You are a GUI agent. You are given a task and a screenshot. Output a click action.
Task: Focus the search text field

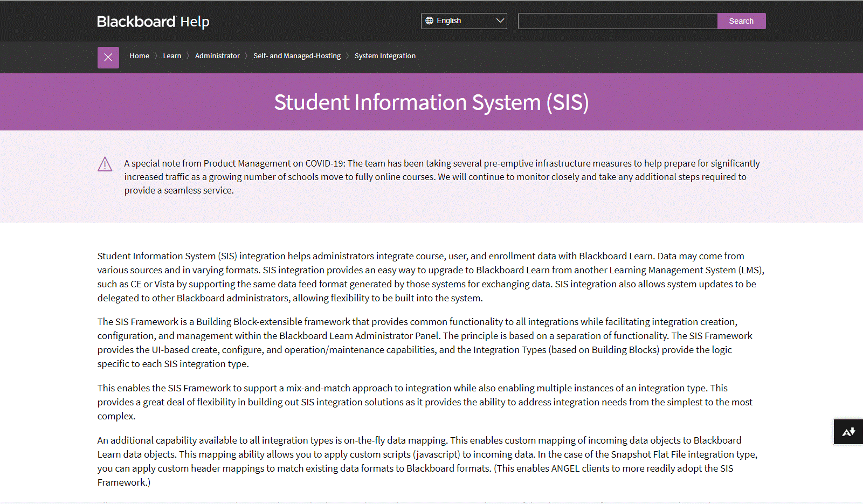point(617,21)
